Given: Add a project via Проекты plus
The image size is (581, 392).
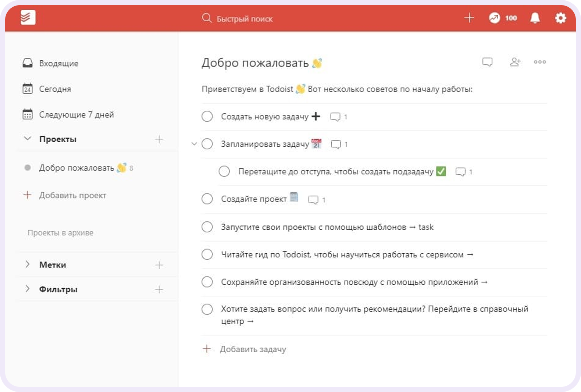Looking at the screenshot, I should coord(159,139).
